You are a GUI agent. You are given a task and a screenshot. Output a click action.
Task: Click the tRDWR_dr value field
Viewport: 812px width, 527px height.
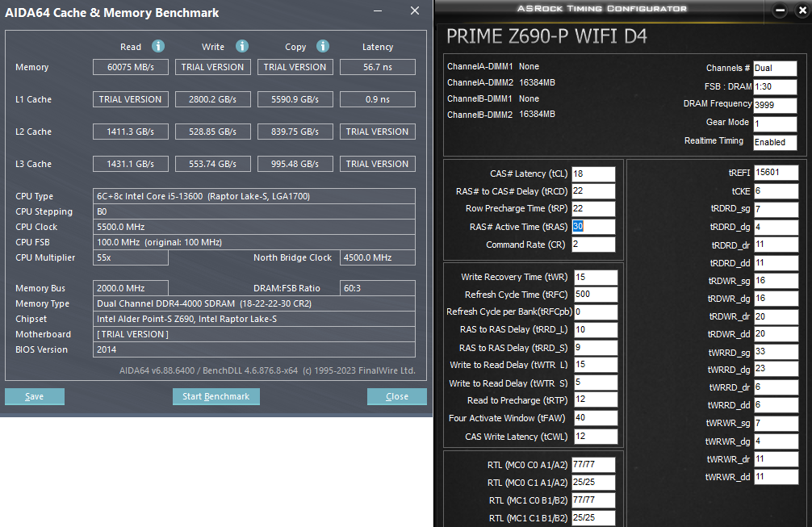[776, 316]
